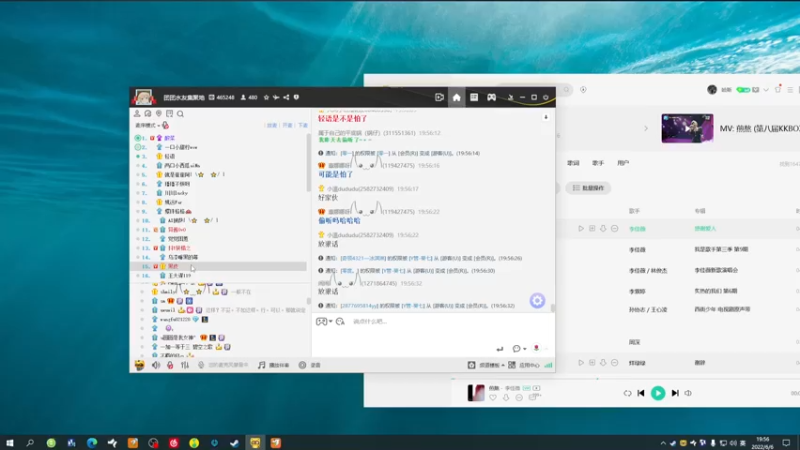Click the skin shirt icon in QQ Music header
The width and height of the screenshot is (800, 450).
pos(778,90)
